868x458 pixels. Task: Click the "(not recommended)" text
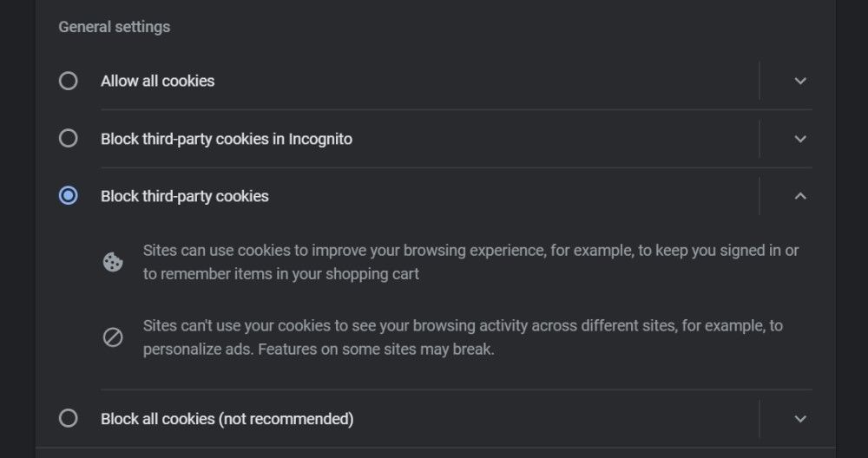(286, 419)
